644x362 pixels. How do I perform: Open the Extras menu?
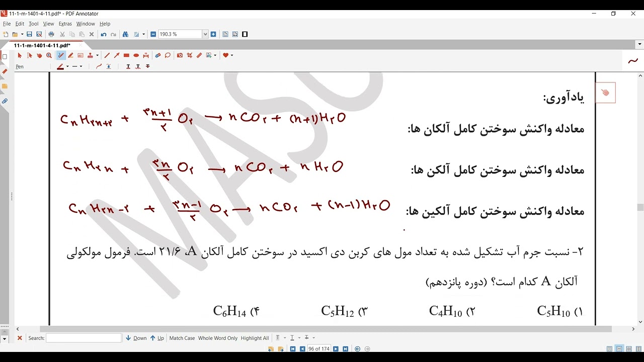coord(65,24)
